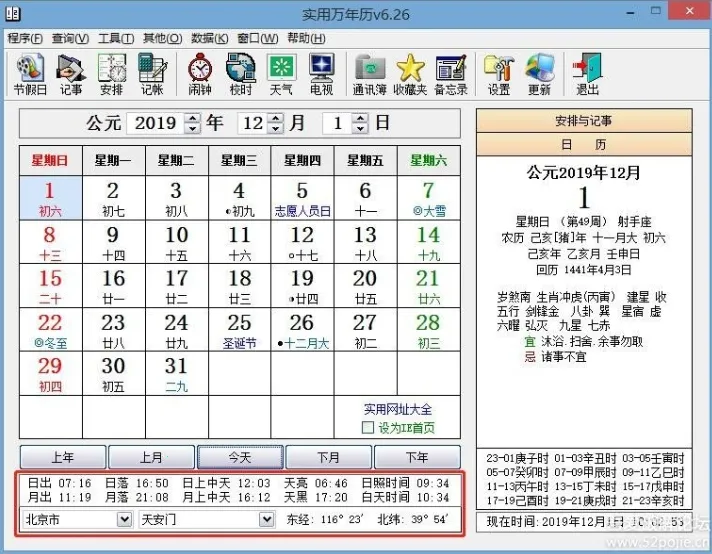Select December 22 冬至 in calendar
Screen dimensions: 712x554
coord(50,330)
